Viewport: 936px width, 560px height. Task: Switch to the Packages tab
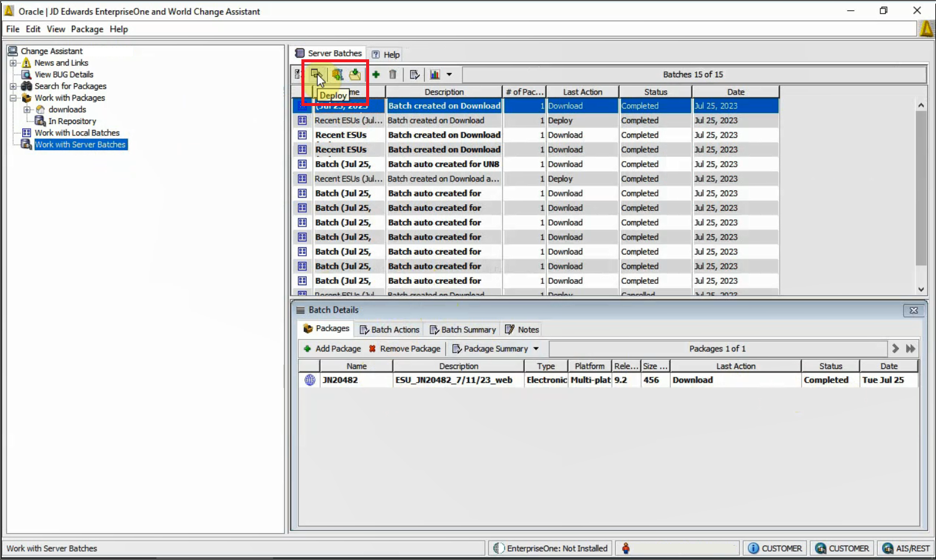326,328
